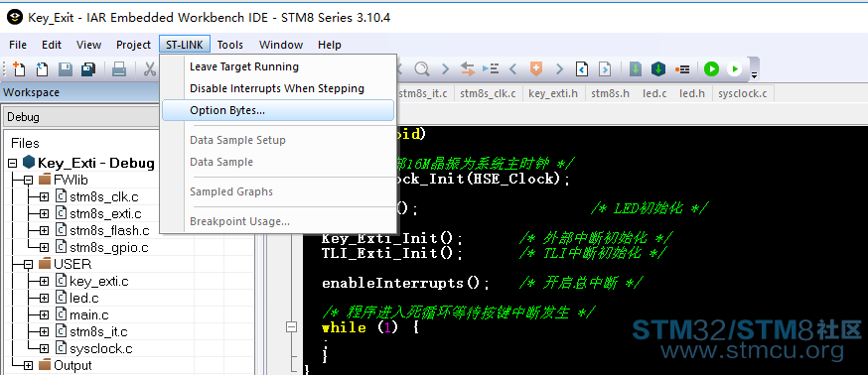Screen dimensions: 868x375
Task: Switch to the key_exti.h tab
Action: 553,93
